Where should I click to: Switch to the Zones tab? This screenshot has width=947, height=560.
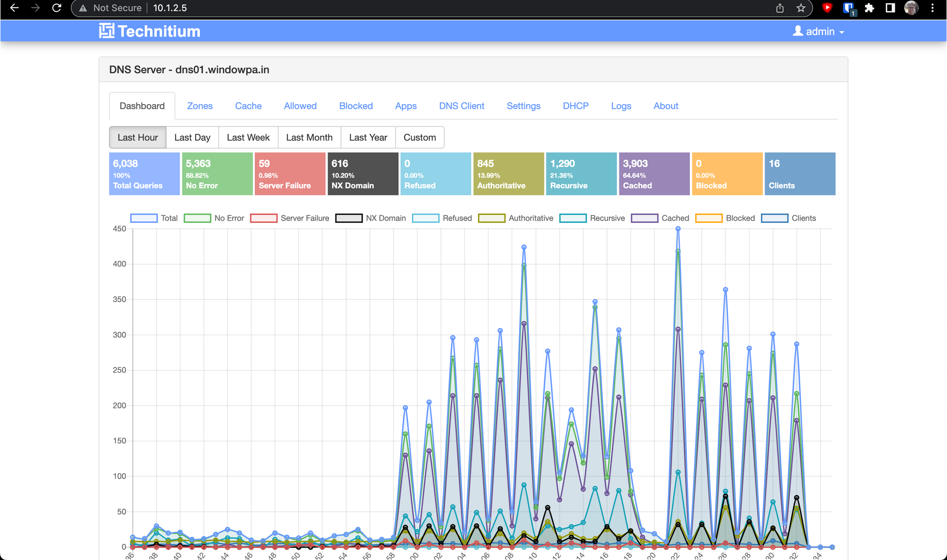click(199, 106)
